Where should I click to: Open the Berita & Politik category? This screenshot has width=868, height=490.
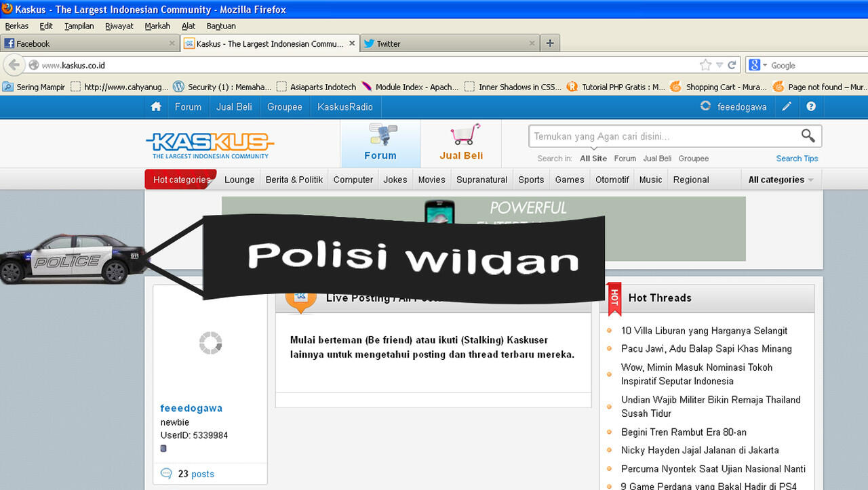click(x=294, y=180)
